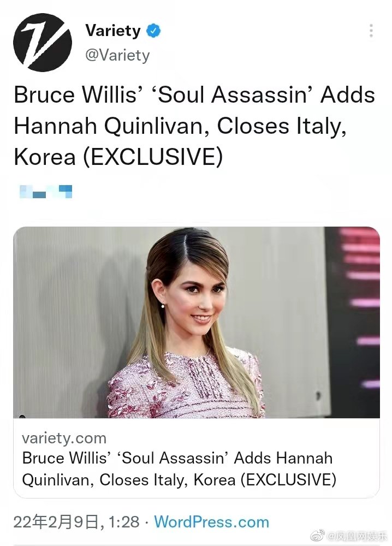
Task: Open the link card headline about Soul Assassin
Action: click(179, 468)
